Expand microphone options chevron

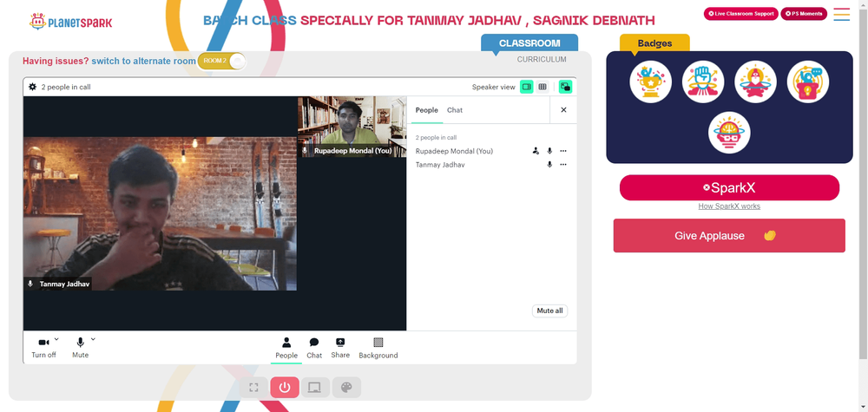[93, 339]
